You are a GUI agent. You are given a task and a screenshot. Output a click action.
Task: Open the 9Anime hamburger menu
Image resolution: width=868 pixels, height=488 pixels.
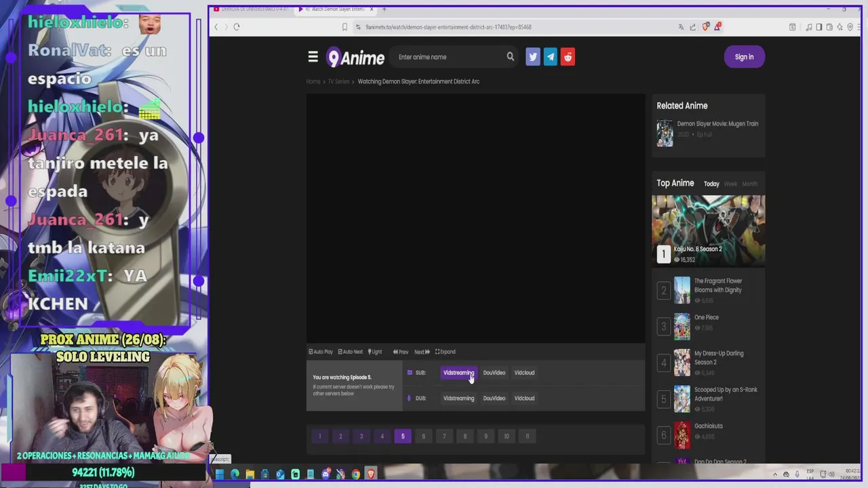click(x=313, y=57)
